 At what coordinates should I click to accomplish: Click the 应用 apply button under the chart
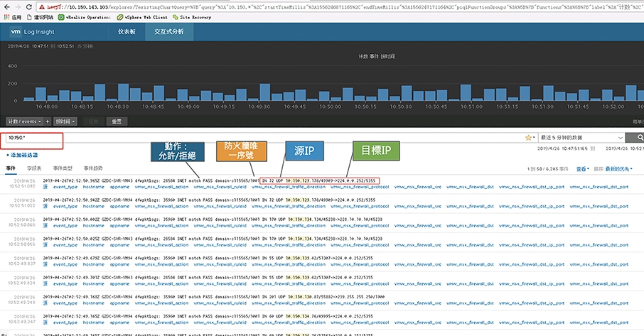93,121
